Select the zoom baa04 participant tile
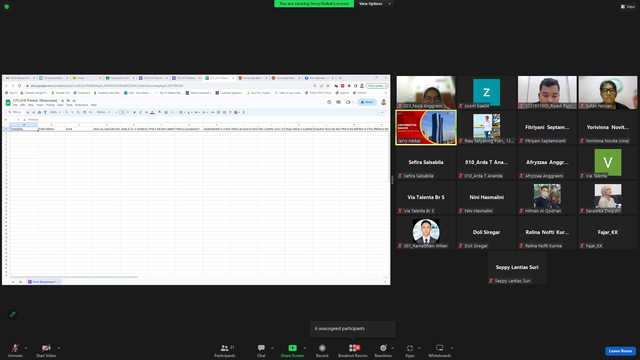Screen dimensions: 640x360 486,93
